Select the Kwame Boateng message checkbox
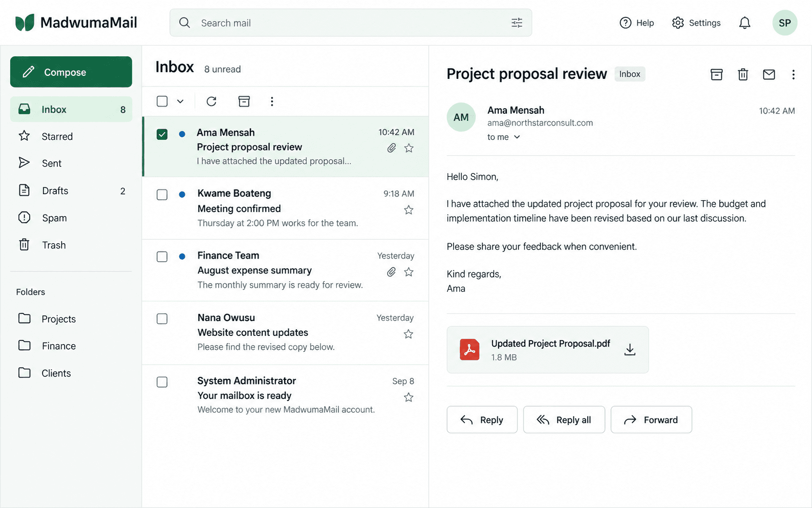The image size is (812, 508). point(162,195)
